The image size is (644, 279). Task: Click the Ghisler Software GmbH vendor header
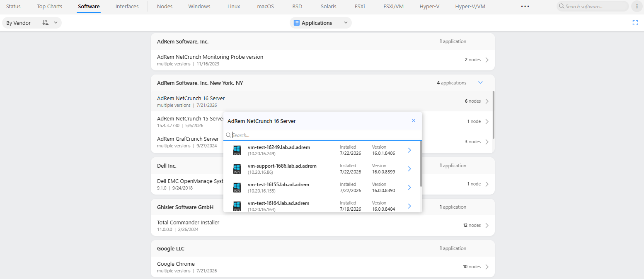coord(185,207)
